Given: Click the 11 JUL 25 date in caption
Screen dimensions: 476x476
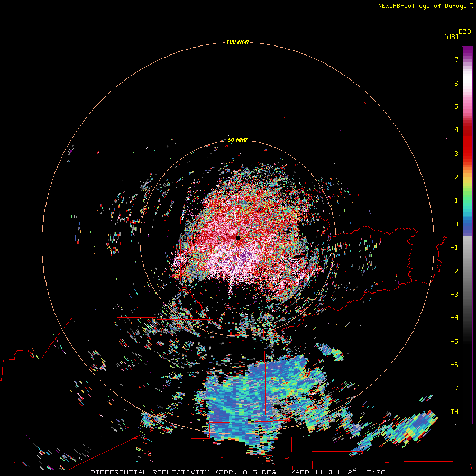Looking at the screenshot, I should pyautogui.click(x=336, y=472).
